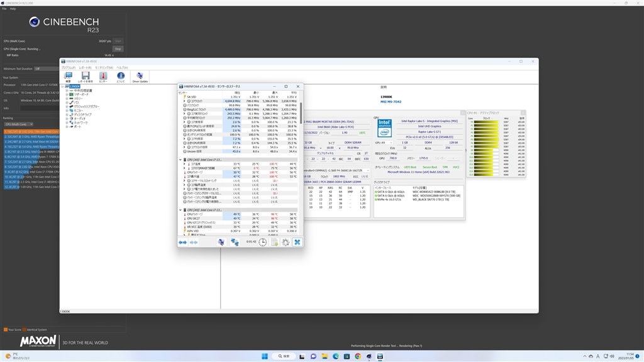Open the Chat icon on the taskbar
Viewport: 644px width, 362px height.
tap(313, 356)
